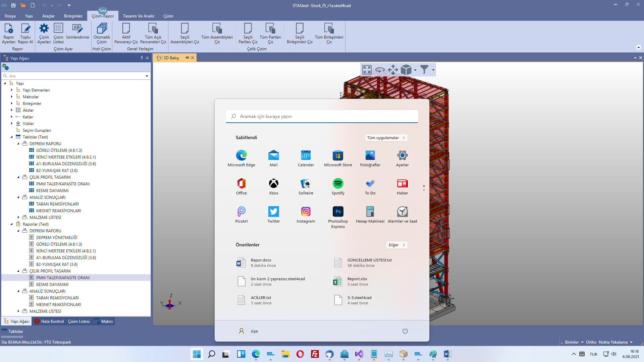Click the Tüm uygulamalar button
Image resolution: width=644 pixels, height=362 pixels.
pos(386,138)
